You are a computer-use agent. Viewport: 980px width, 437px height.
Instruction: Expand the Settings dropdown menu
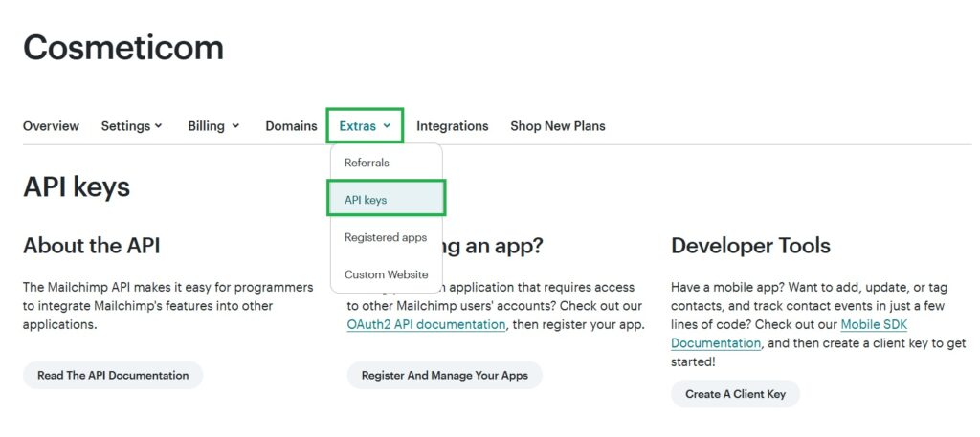coord(131,126)
